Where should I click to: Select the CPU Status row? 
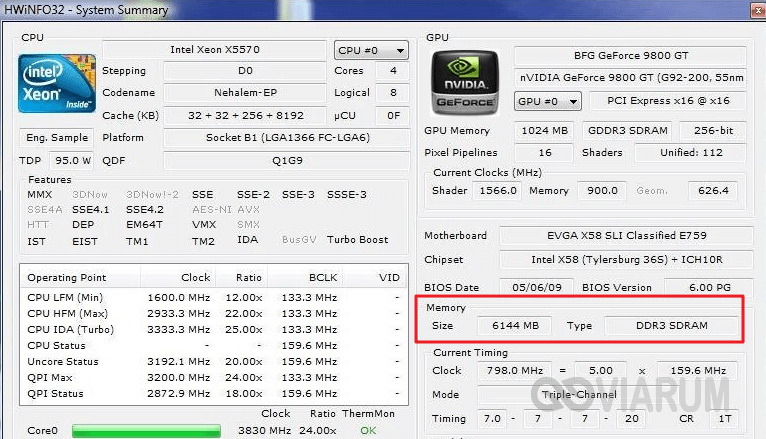click(213, 346)
